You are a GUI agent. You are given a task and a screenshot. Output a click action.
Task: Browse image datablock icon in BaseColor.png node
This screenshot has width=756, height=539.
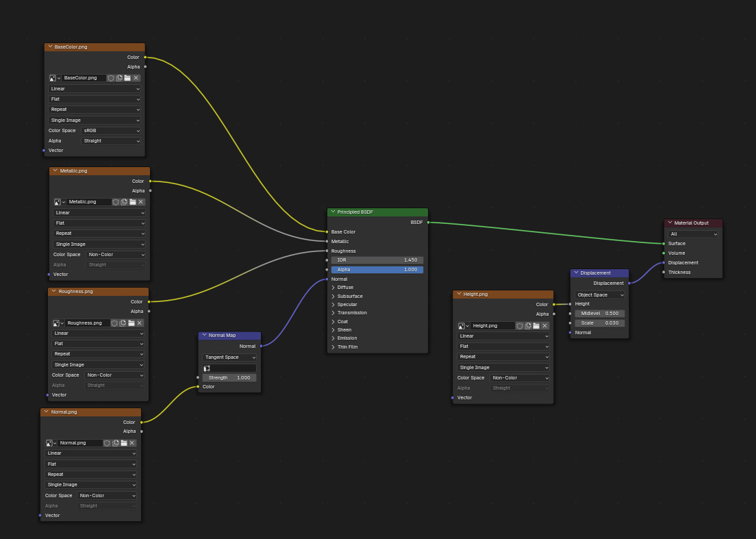[x=55, y=78]
